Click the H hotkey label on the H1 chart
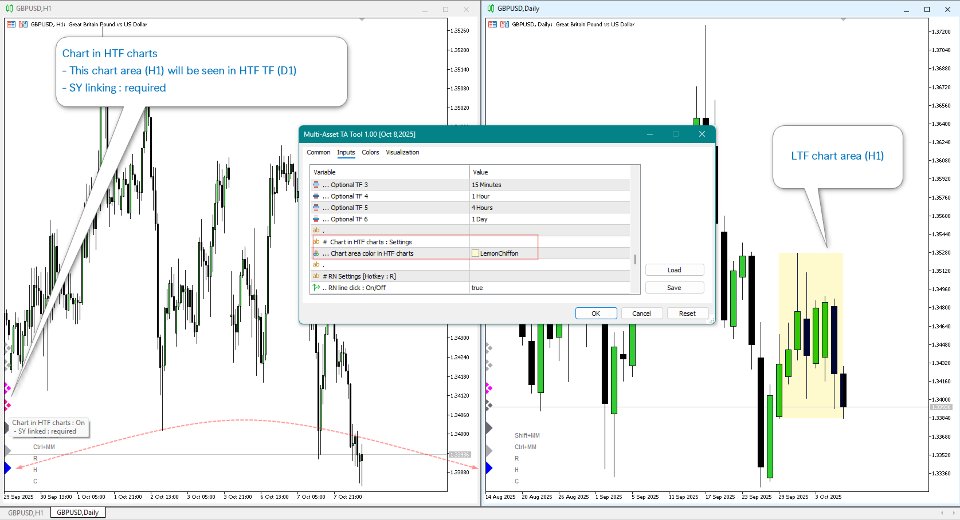This screenshot has height=520, width=960. [36, 470]
